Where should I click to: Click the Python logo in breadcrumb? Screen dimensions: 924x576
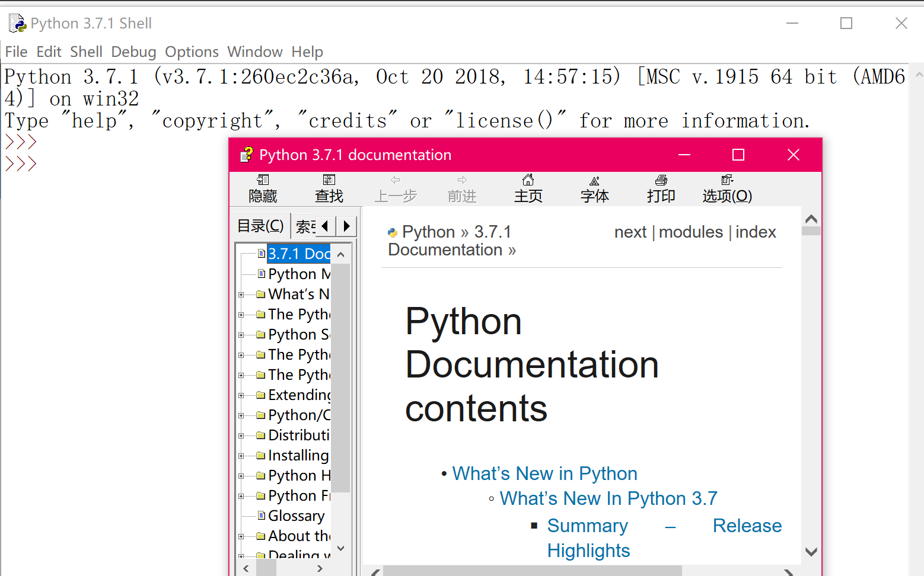(392, 232)
